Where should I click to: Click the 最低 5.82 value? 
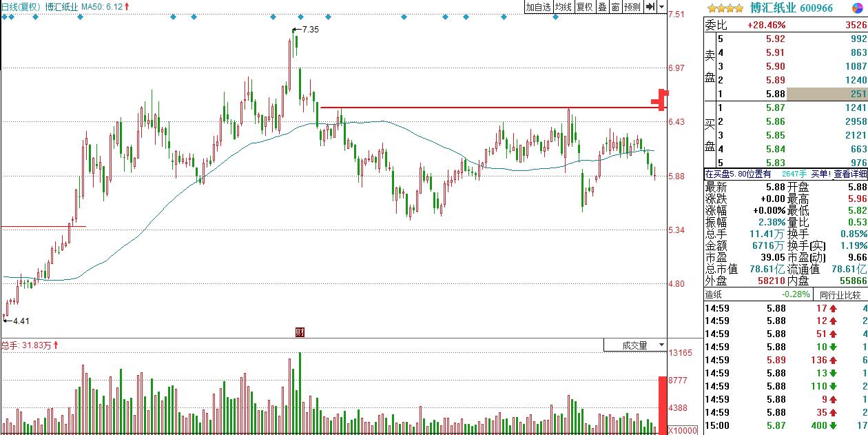857,210
